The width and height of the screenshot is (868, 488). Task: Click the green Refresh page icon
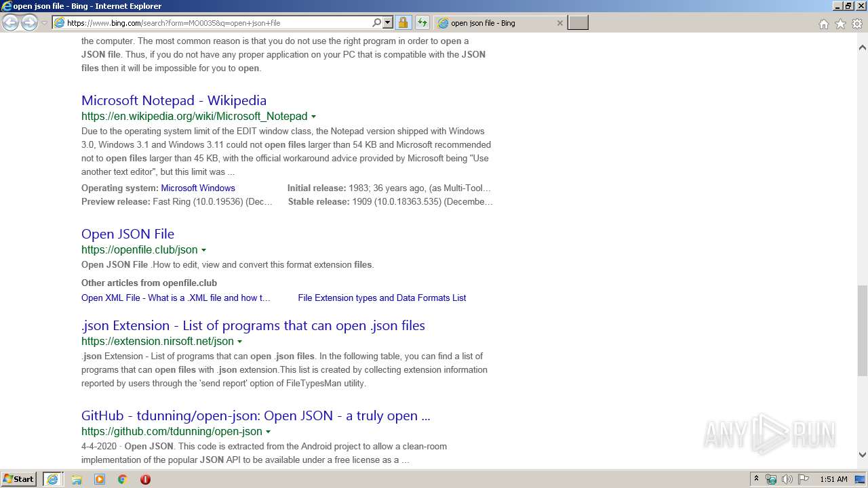(422, 22)
